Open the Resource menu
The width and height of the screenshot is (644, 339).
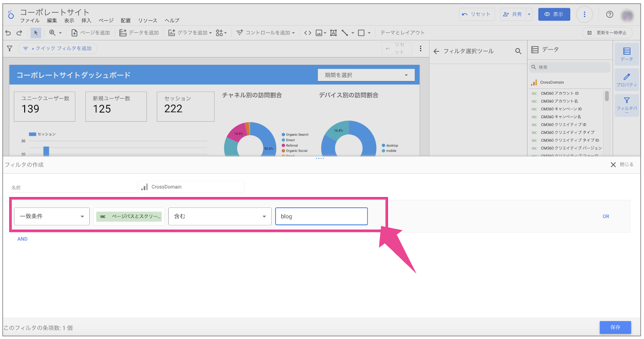tap(148, 21)
